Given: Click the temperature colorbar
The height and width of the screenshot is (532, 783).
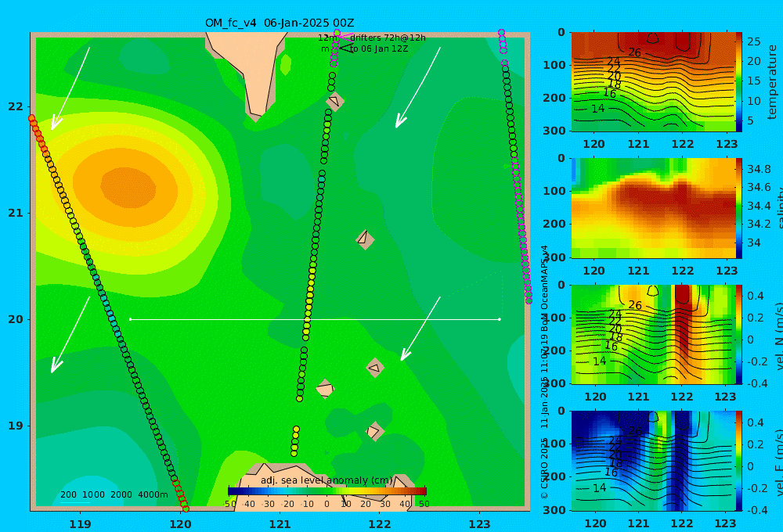Looking at the screenshot, I should [x=739, y=82].
